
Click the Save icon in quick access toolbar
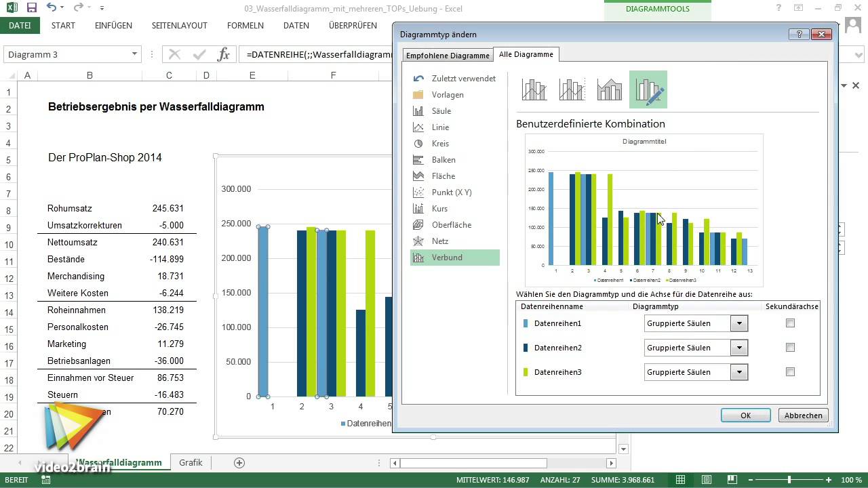31,8
